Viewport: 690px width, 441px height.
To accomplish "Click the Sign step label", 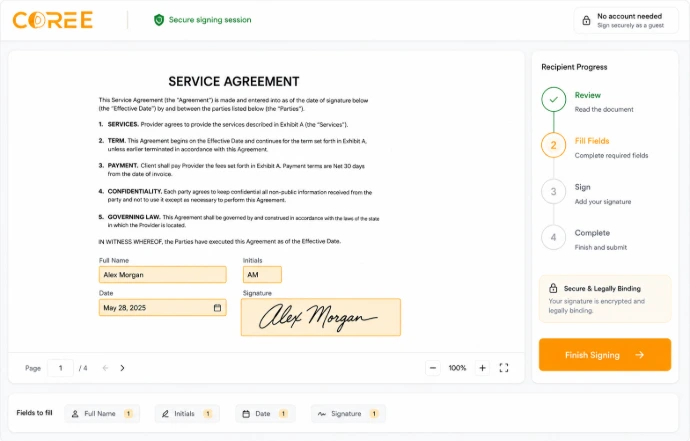I will (582, 187).
